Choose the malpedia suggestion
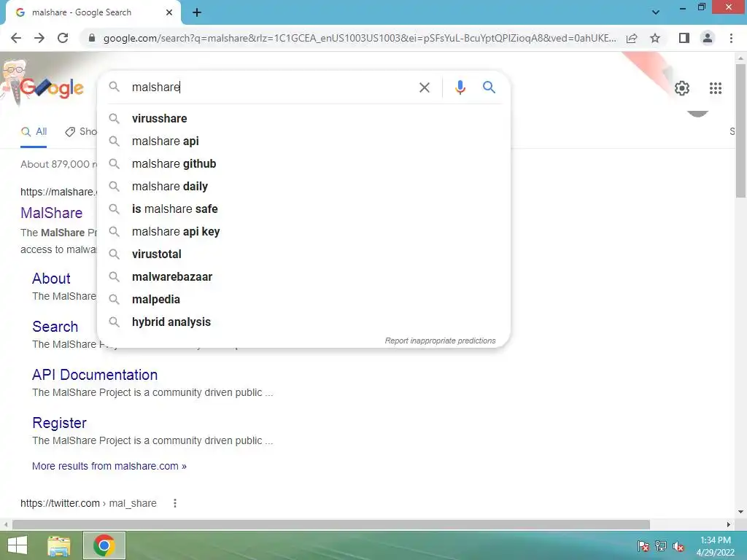The width and height of the screenshot is (747, 560). pos(303,300)
